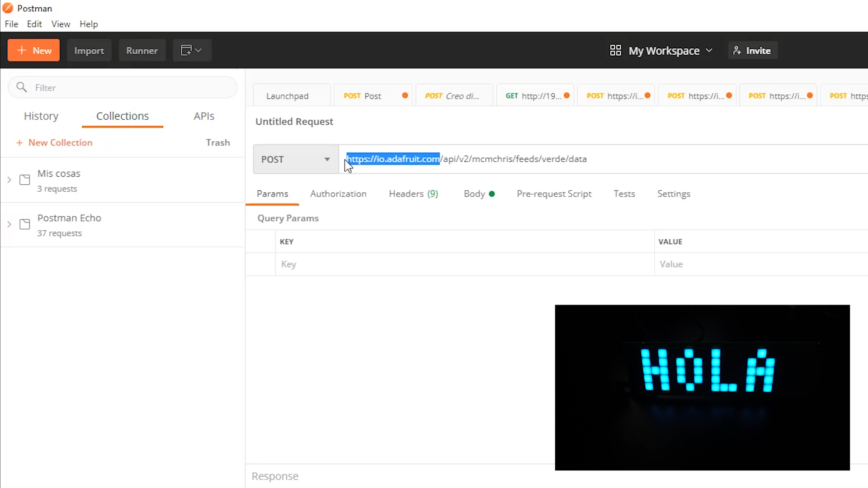
Task: Click the 37 requests text
Action: pos(60,233)
